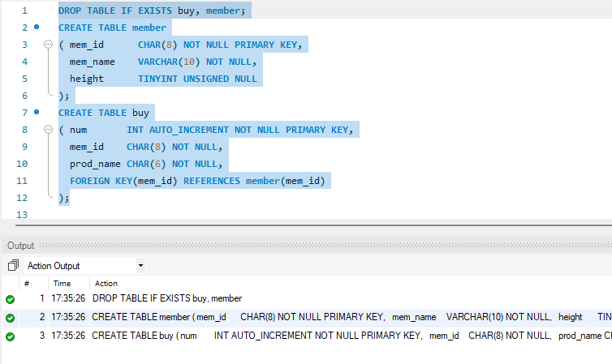Viewport: 612px width, 364px height.
Task: Click the statement marker dot on line 2
Action: (37, 27)
